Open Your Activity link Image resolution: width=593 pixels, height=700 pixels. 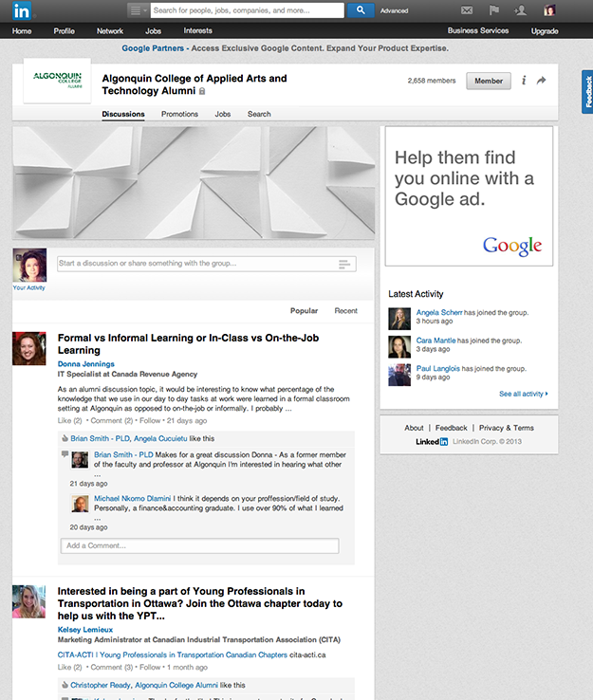tap(29, 287)
